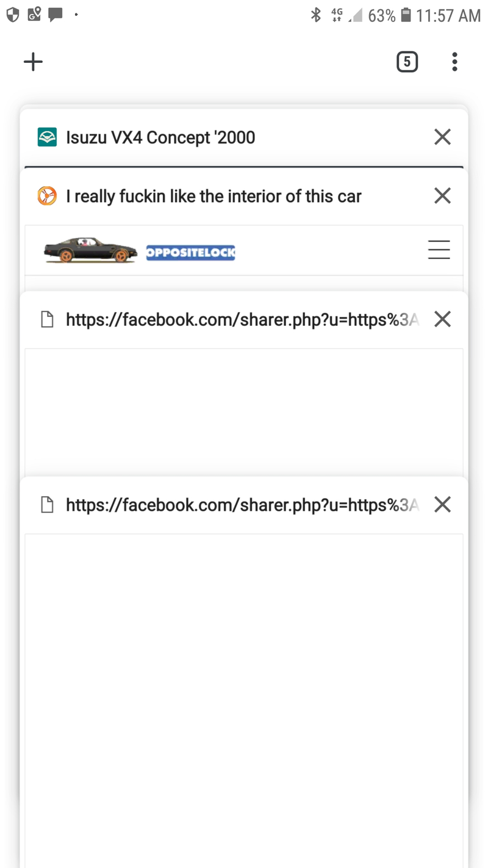Click the blank page icon on first facebook tab

pos(47,319)
